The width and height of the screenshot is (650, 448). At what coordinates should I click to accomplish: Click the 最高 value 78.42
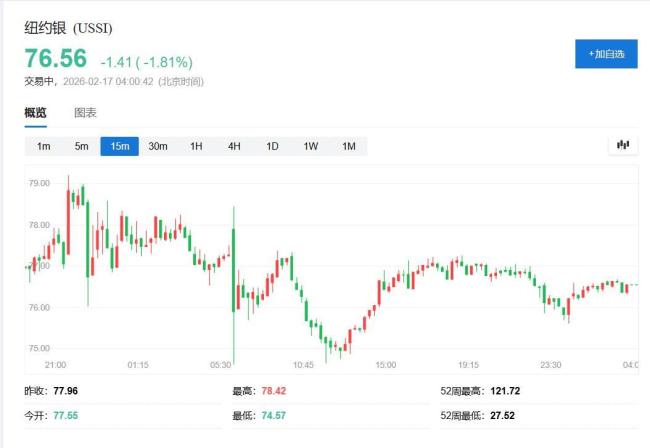(274, 391)
